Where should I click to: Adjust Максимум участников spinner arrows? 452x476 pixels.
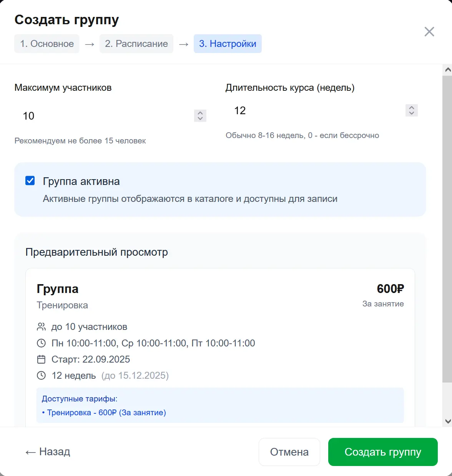click(200, 116)
